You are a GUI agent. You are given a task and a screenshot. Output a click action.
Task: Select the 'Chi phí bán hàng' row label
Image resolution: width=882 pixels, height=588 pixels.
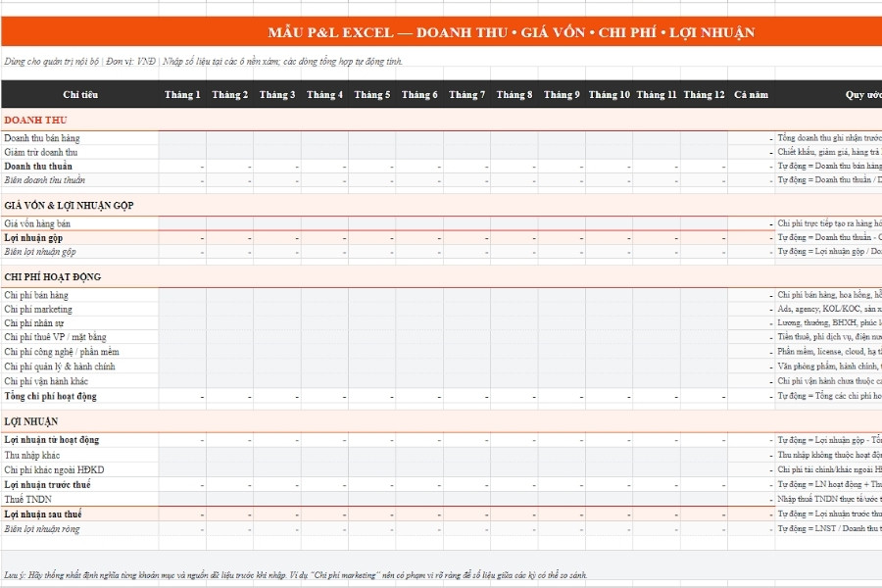tap(36, 295)
